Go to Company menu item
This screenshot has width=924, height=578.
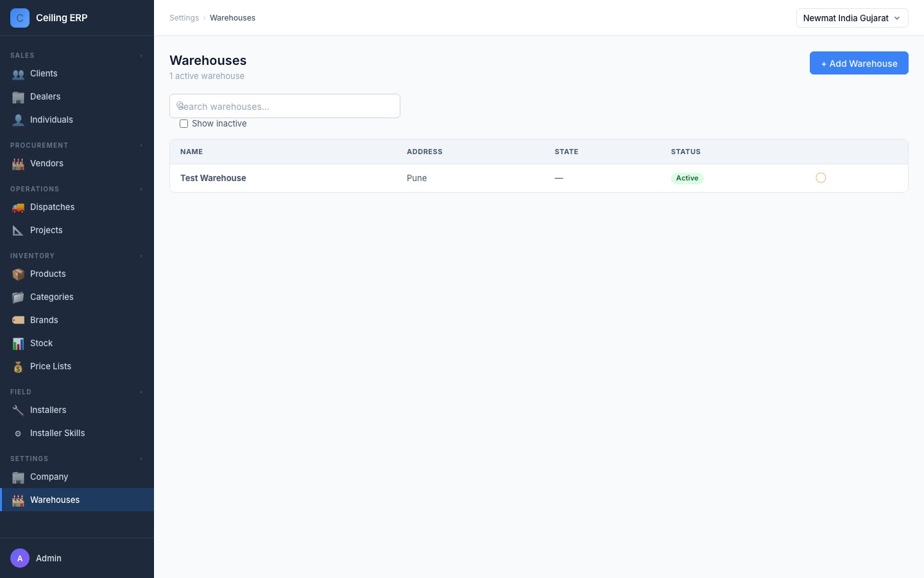click(x=77, y=477)
